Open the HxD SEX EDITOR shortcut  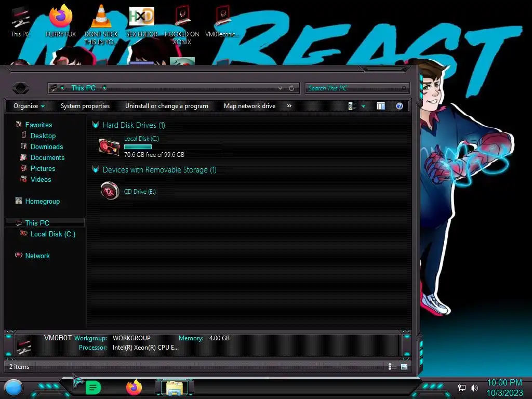point(142,21)
